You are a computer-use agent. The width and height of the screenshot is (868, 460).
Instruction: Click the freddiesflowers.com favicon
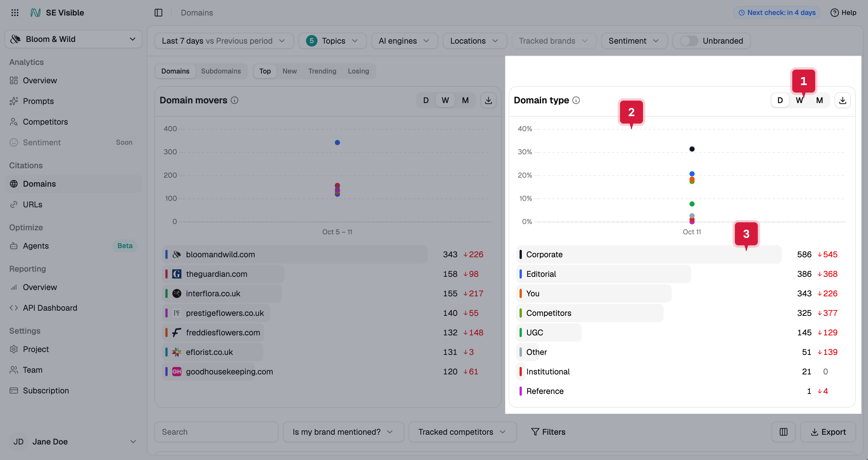point(177,333)
